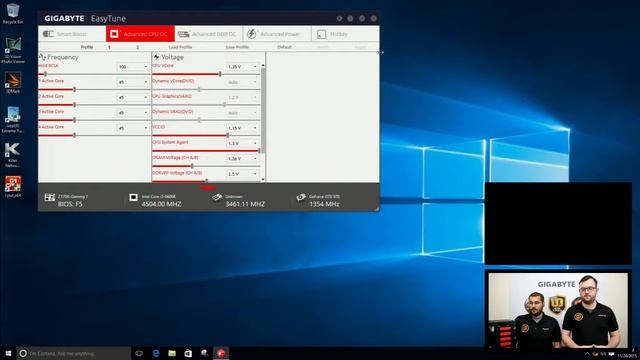The height and width of the screenshot is (360, 640).
Task: Click the CPU VCore slider handle
Action: click(x=220, y=74)
